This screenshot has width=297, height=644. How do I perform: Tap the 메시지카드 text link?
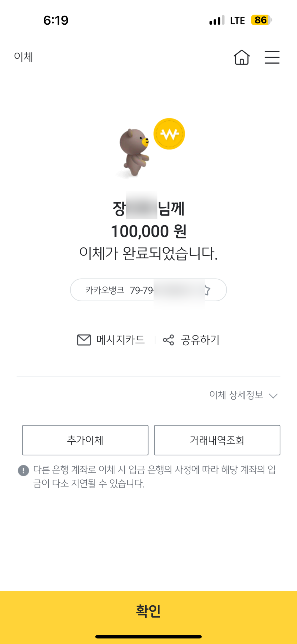click(121, 340)
